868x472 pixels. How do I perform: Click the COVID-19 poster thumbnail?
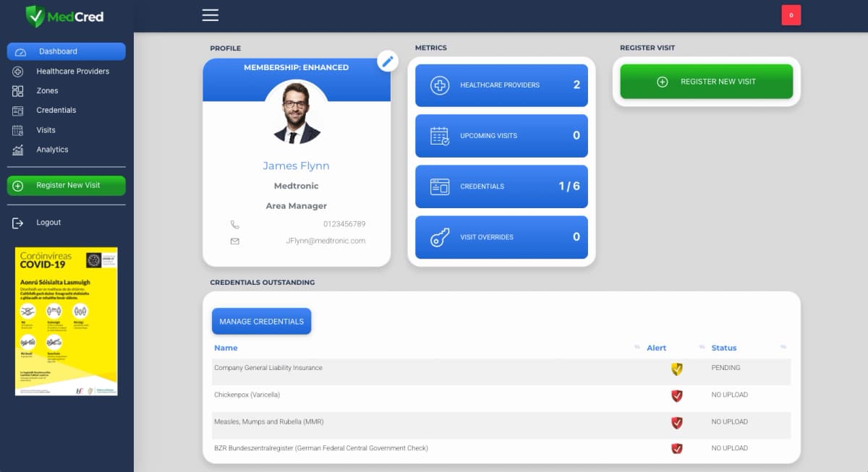67,322
